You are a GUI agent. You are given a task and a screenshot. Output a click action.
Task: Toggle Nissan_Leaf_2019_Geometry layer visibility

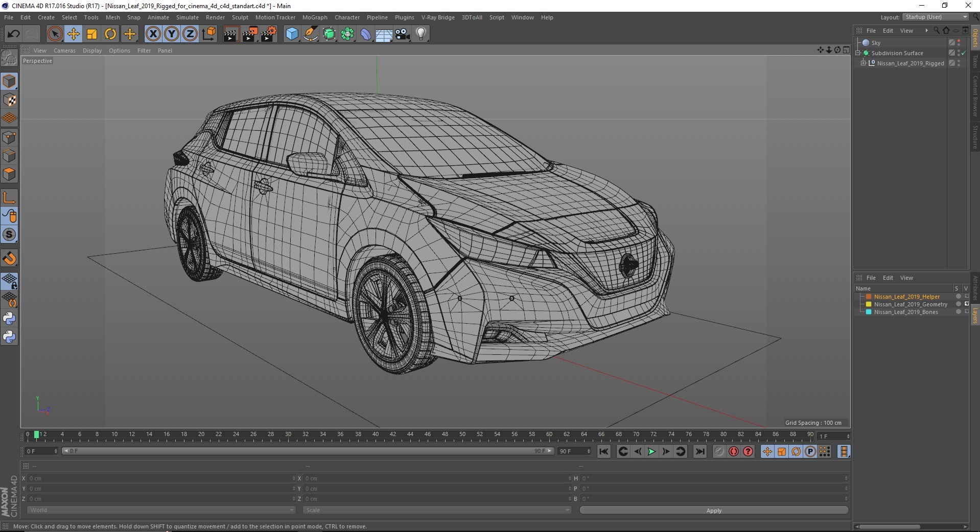966,304
